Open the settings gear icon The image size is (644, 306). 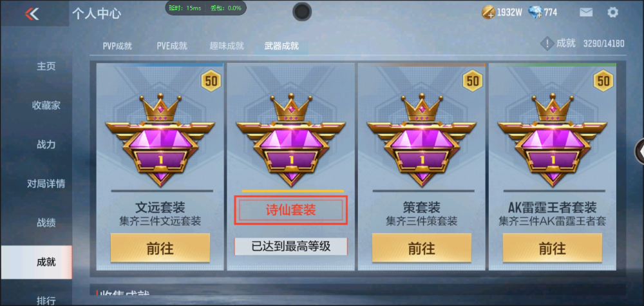pyautogui.click(x=612, y=12)
